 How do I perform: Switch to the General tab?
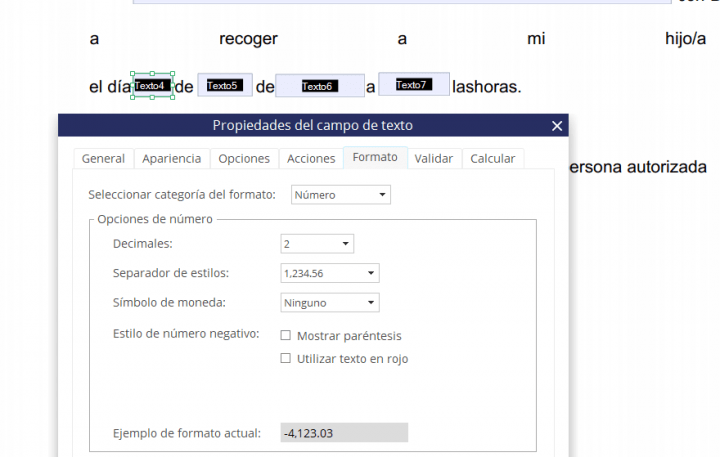pyautogui.click(x=103, y=158)
